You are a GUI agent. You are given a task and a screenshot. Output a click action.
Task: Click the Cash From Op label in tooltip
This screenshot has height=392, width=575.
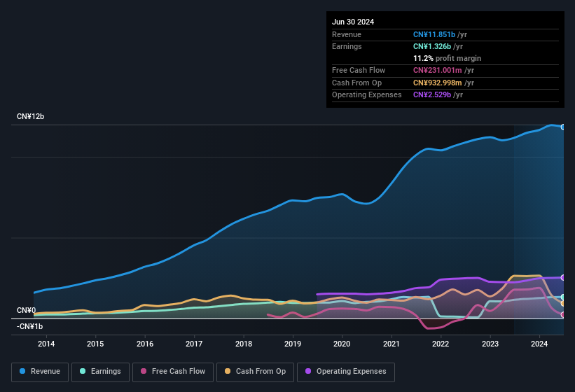coord(356,83)
